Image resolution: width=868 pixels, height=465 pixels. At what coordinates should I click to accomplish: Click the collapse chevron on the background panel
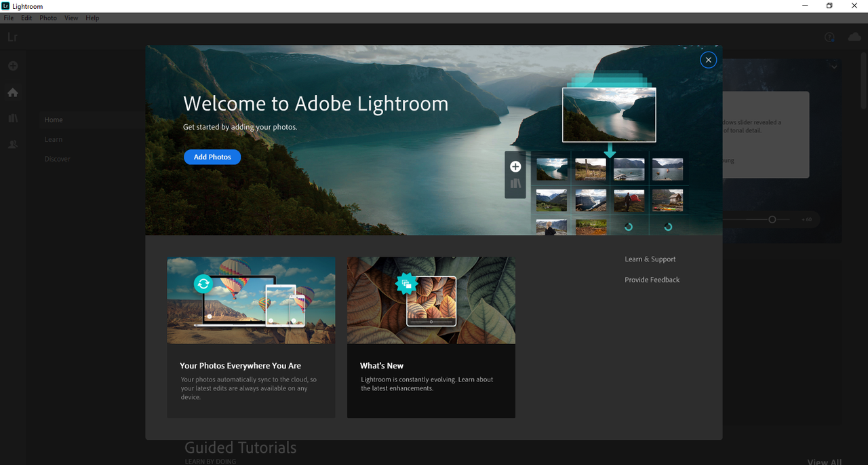click(x=834, y=67)
